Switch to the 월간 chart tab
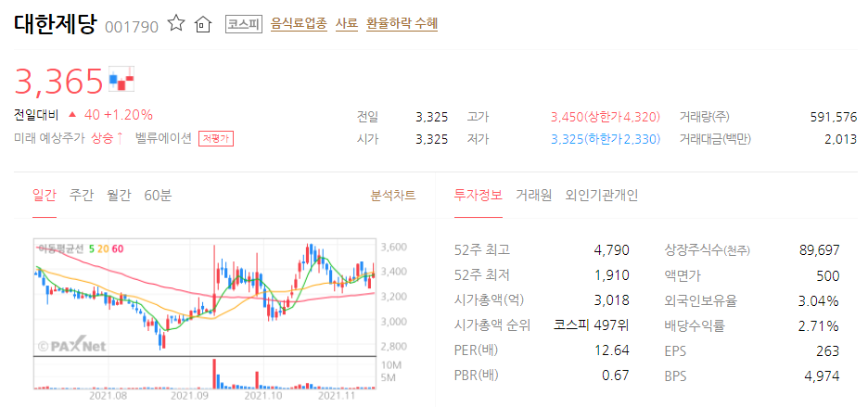The height and width of the screenshot is (420, 868). (119, 196)
